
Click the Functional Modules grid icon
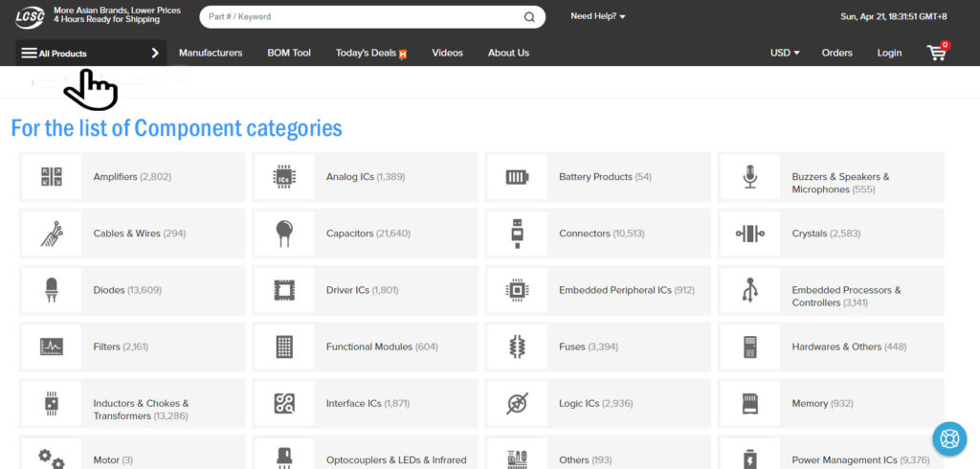[x=284, y=346]
